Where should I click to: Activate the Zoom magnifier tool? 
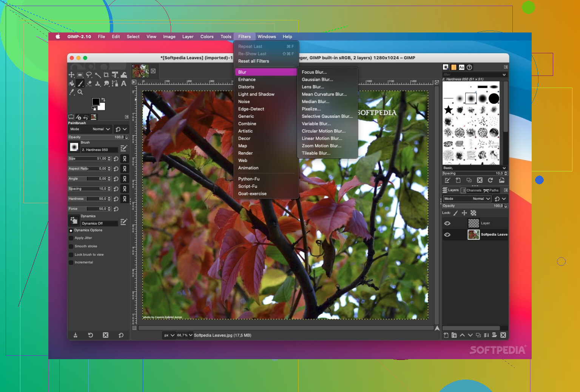[80, 92]
